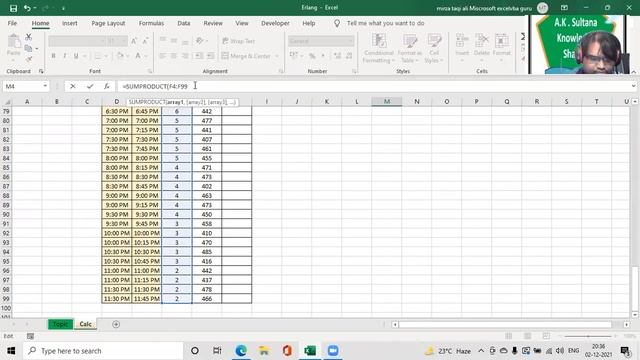Open Insert Function fx icon
The width and height of the screenshot is (640, 360).
click(107, 86)
